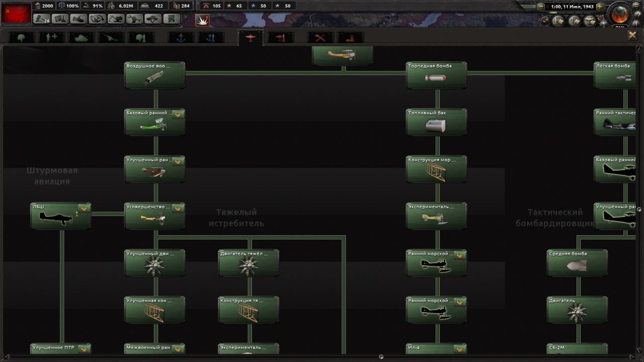Switch to the infantry helmet research tab
The image size is (644, 362).
click(x=21, y=36)
